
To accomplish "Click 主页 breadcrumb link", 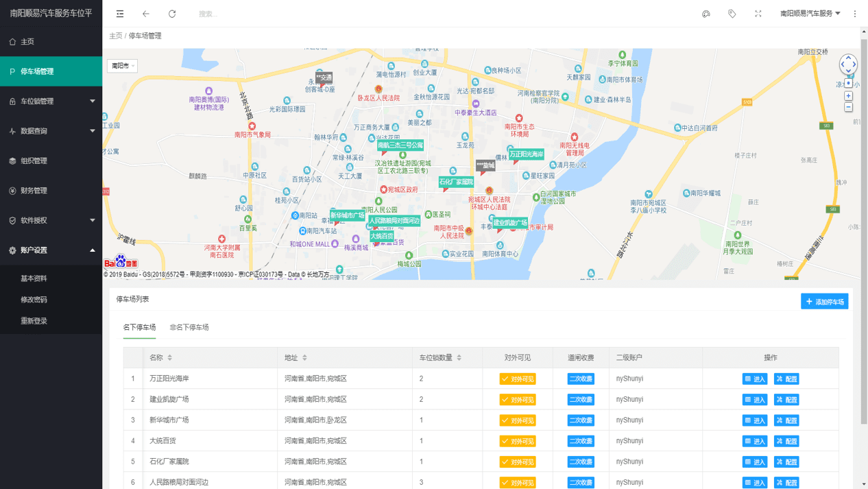I will coord(115,36).
